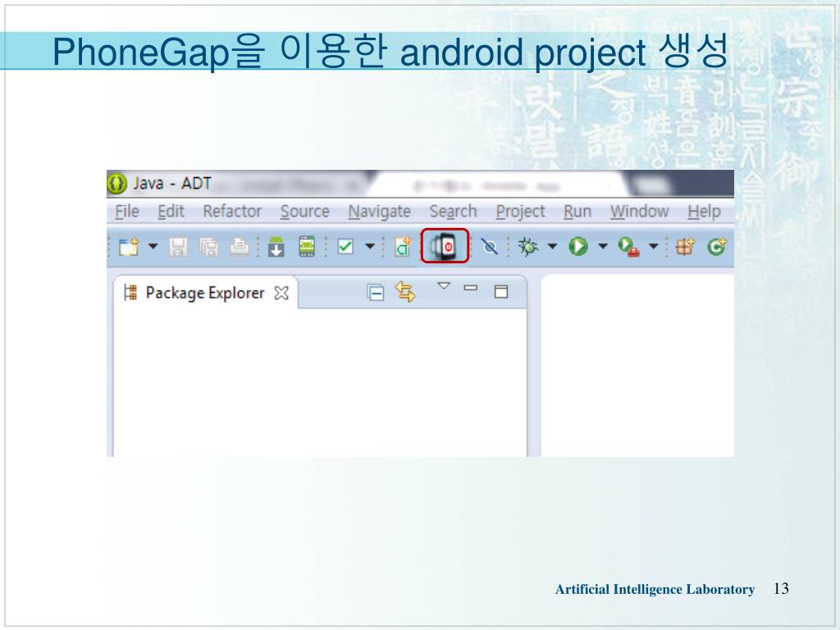Viewport: 840px width, 630px height.
Task: Open the Search menu
Action: coord(453,211)
